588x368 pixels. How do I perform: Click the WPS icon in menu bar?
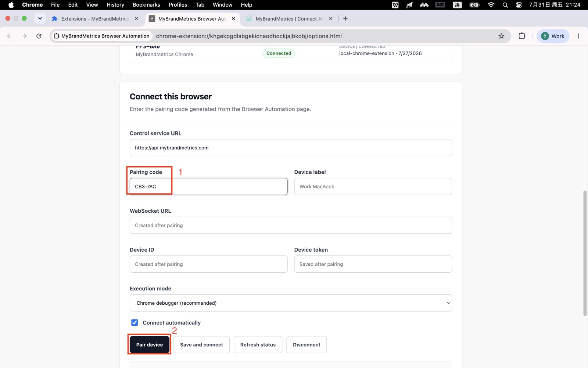[x=395, y=5]
